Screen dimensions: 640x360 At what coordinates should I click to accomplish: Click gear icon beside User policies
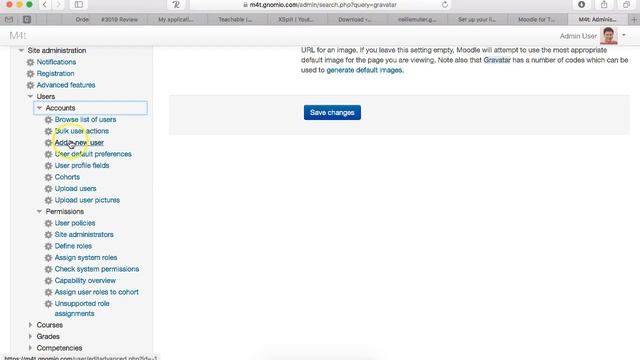pos(48,223)
